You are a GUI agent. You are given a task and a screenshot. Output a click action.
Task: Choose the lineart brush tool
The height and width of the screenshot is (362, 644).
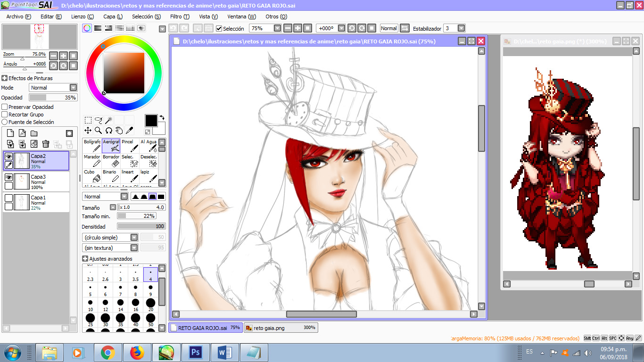pos(130,176)
